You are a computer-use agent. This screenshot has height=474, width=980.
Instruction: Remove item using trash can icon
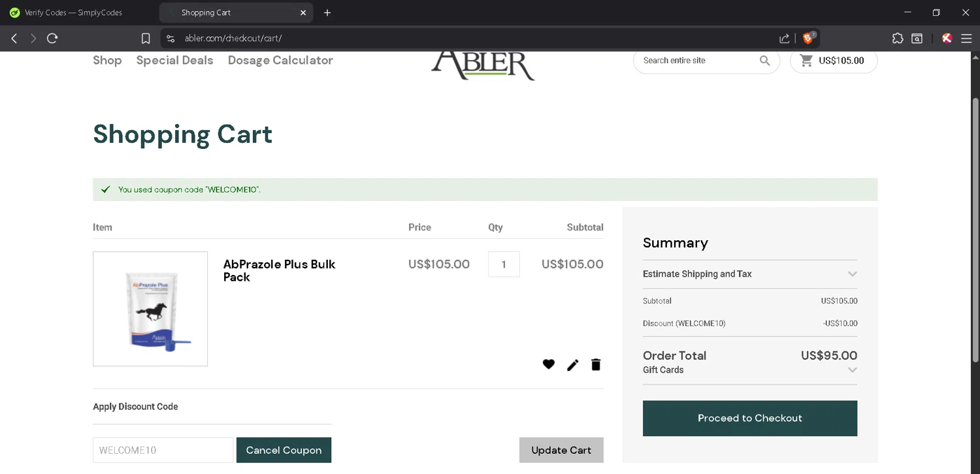596,364
